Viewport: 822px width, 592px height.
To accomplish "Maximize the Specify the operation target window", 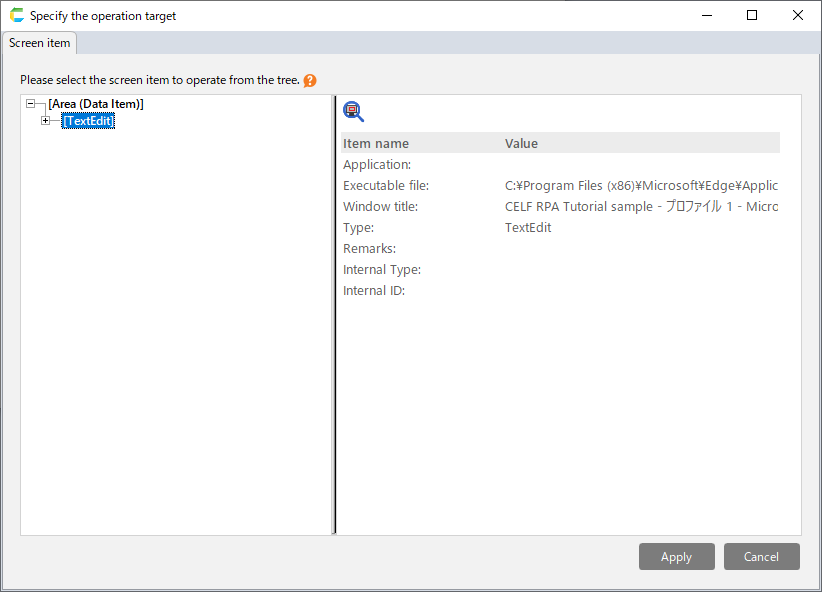I will tap(752, 15).
